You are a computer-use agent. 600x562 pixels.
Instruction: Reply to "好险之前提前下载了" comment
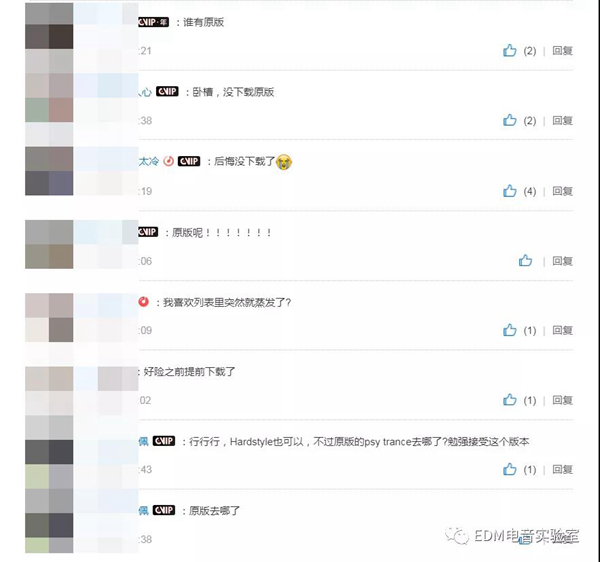coord(562,400)
